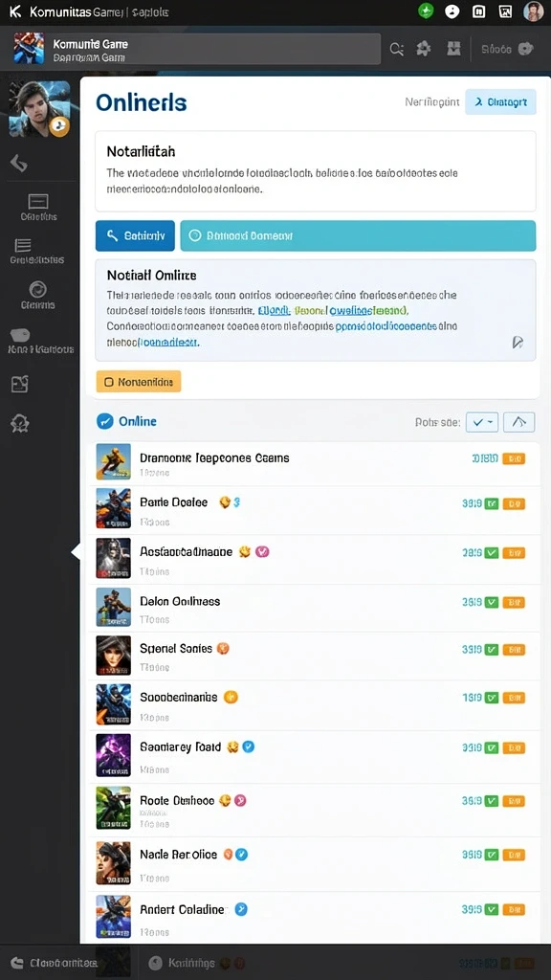Open the Acstacrtadtinaone game thumbnail
This screenshot has width=551, height=980.
pyautogui.click(x=114, y=558)
